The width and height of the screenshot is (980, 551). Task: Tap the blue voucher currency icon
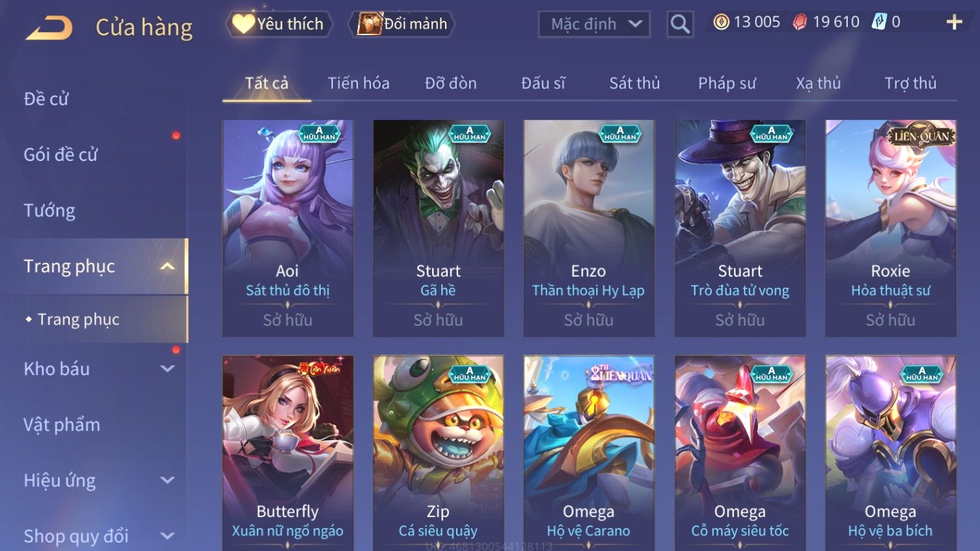(879, 21)
